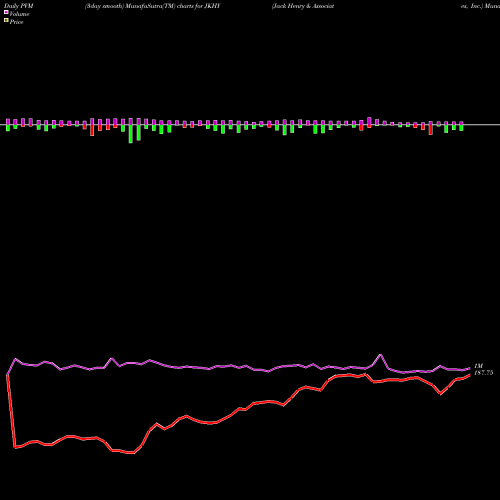Click the lowest point of the red price line
Image resolution: width=500 pixels, height=500 pixels.
point(133,453)
